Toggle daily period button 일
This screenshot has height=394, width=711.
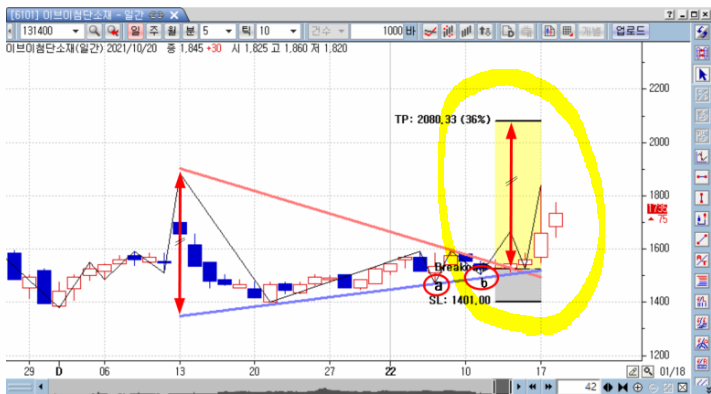pyautogui.click(x=135, y=31)
